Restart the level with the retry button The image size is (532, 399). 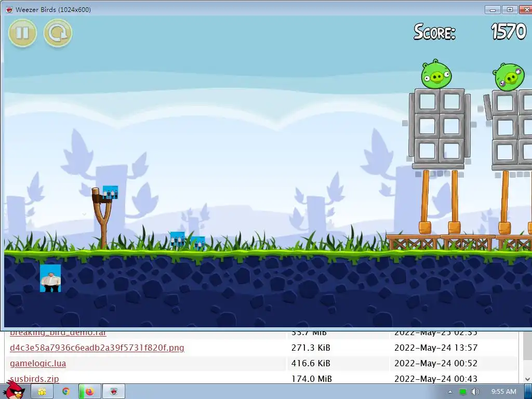(58, 33)
